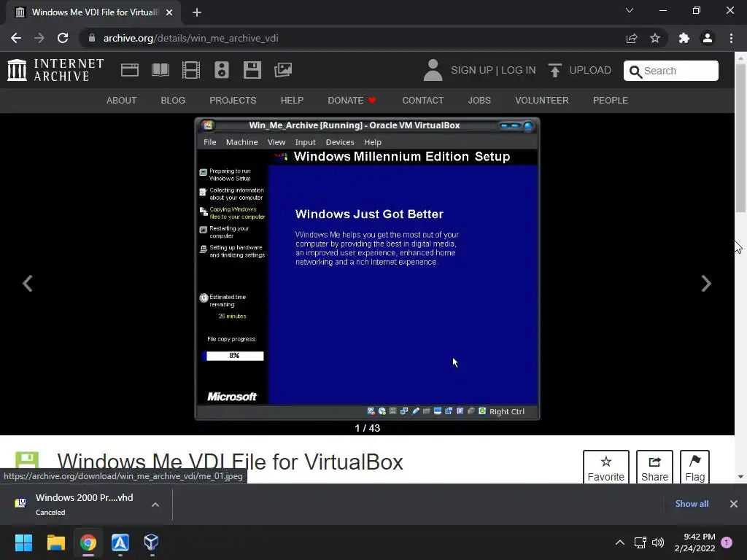Click the UPLOAD link
This screenshot has height=560, width=747.
coord(589,71)
